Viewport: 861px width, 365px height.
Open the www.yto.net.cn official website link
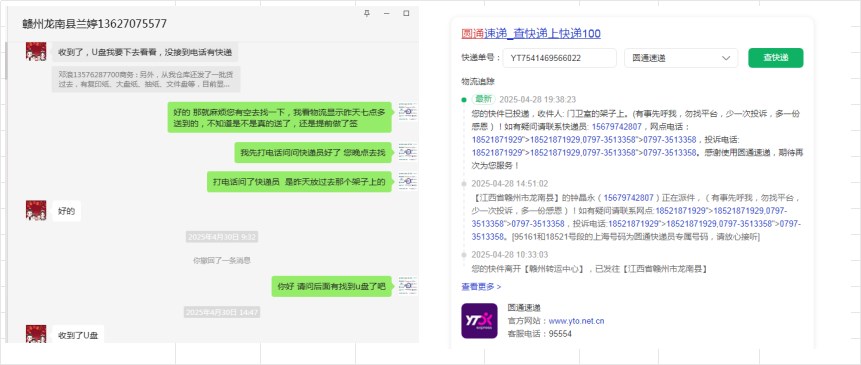click(x=576, y=321)
